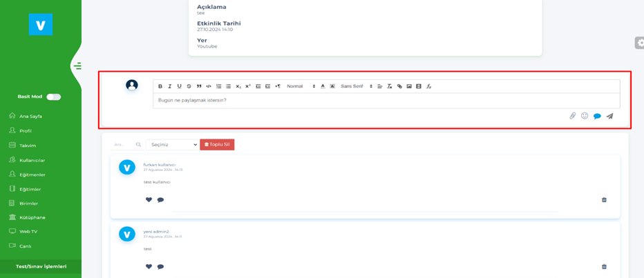
Task: Click the 'Bugün ne paylaşmak istersin?' text field
Action: click(x=386, y=101)
